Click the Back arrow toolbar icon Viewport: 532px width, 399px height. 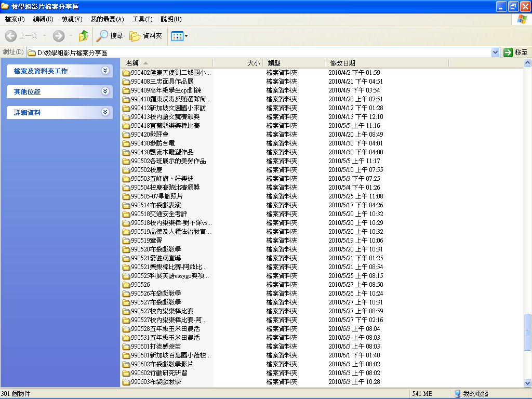11,36
